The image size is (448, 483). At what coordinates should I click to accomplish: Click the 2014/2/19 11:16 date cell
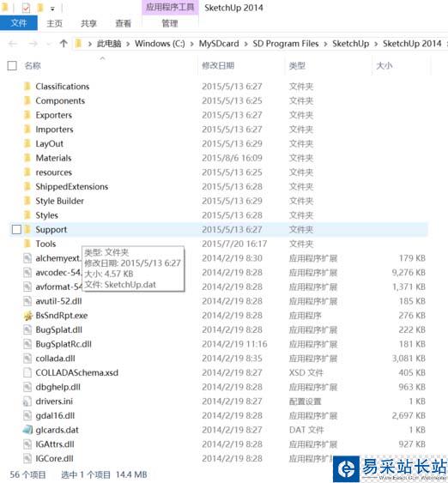(x=234, y=344)
